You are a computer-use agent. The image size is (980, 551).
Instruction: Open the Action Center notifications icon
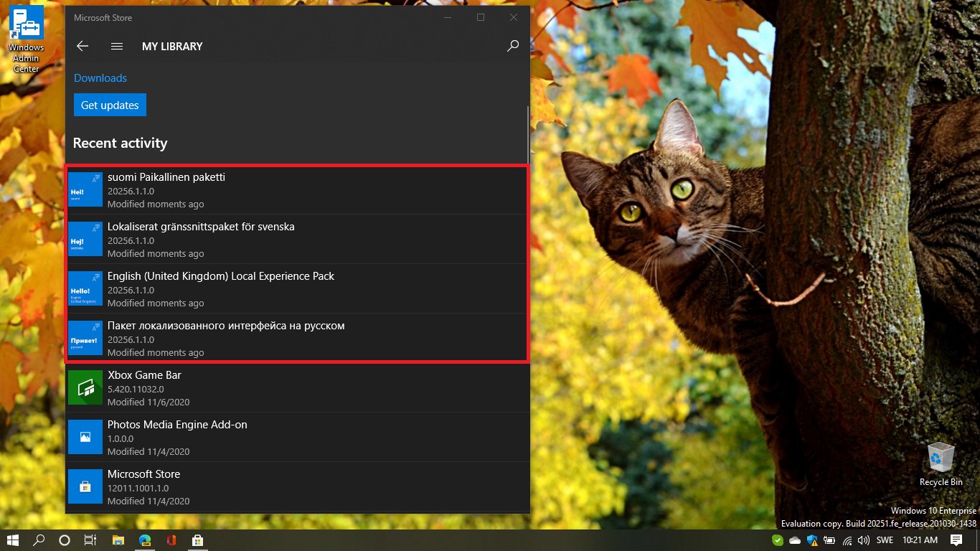(x=956, y=540)
